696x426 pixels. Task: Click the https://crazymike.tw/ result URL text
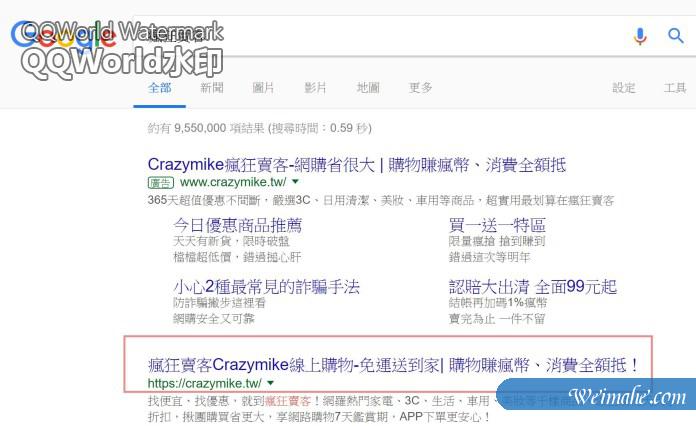tap(205, 383)
